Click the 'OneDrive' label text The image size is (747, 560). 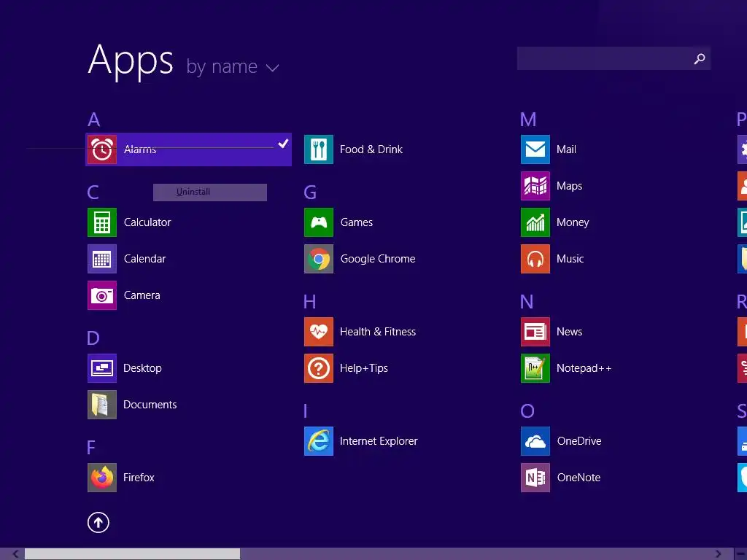(x=579, y=441)
